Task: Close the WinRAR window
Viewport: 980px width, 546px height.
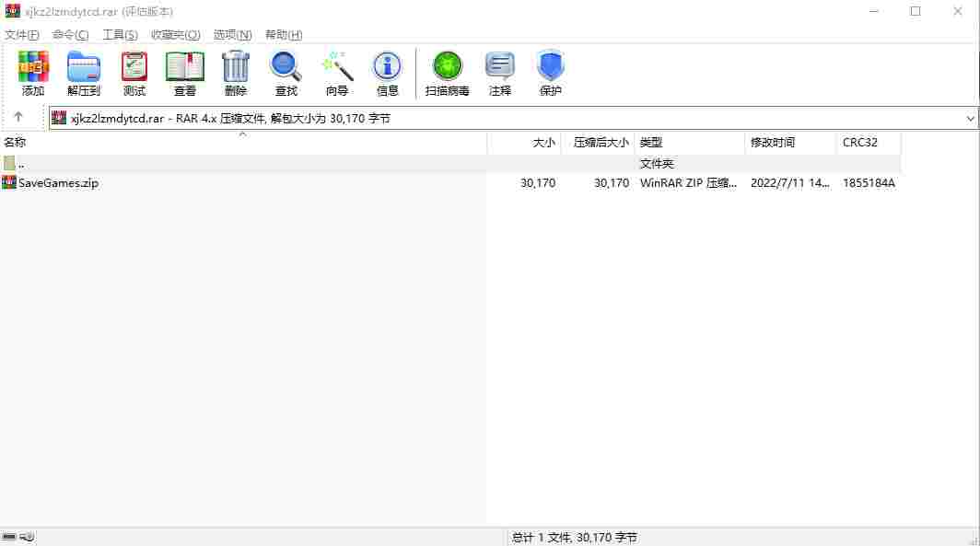Action: (x=958, y=11)
